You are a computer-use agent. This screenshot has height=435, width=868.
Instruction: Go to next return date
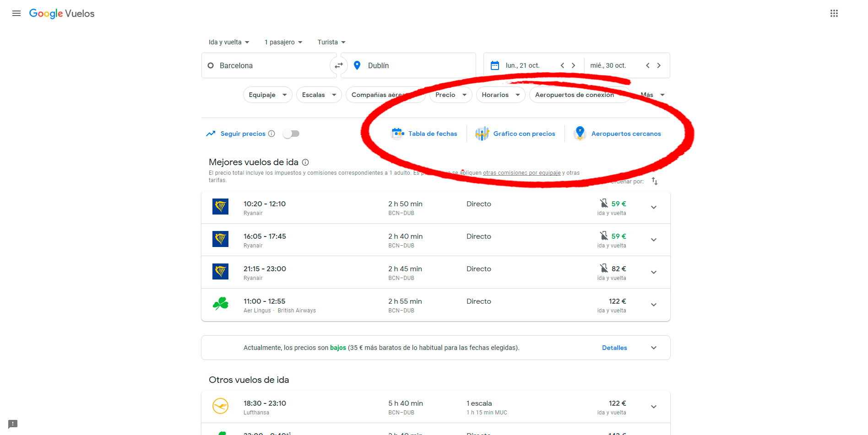[659, 65]
